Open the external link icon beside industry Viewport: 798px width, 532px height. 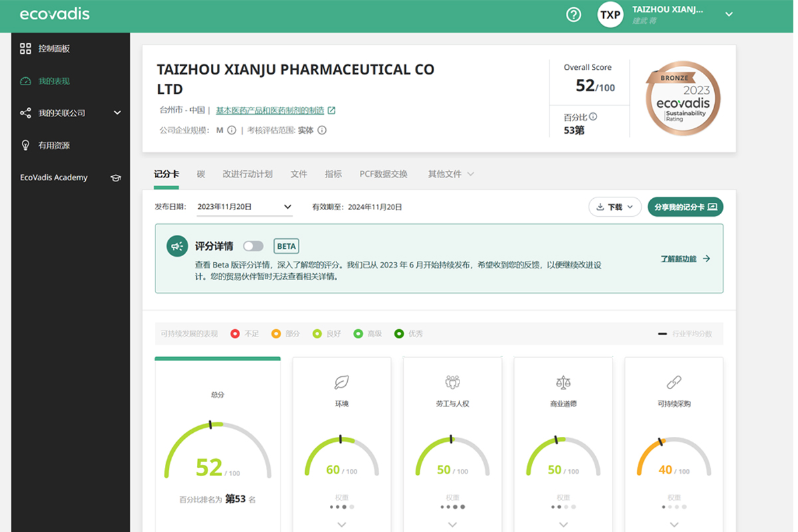tap(331, 110)
